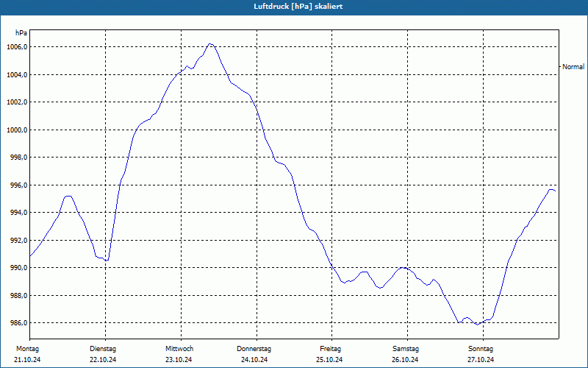
Task: Click the curve's final data point near 995.5 hPa
Action: [x=555, y=191]
